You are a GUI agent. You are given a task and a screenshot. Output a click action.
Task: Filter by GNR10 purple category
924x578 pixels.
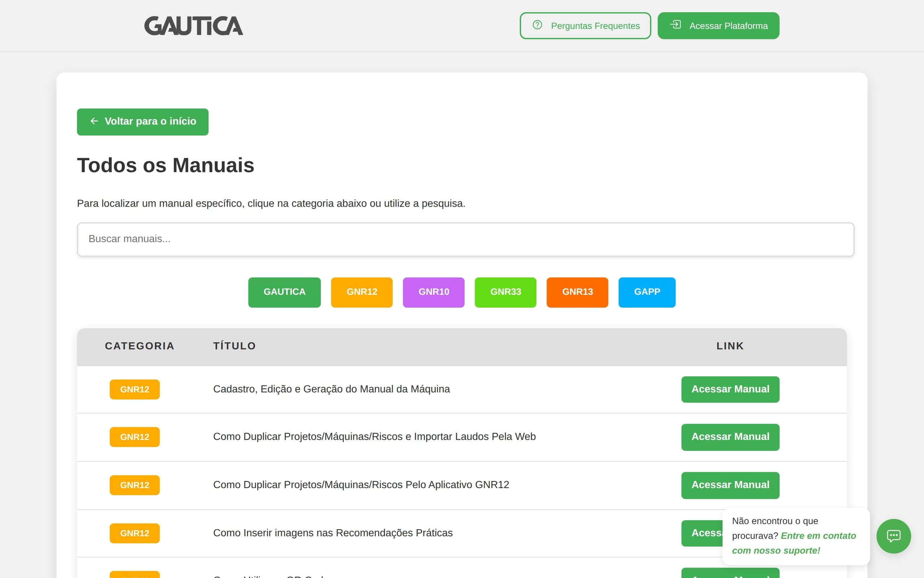[433, 292]
